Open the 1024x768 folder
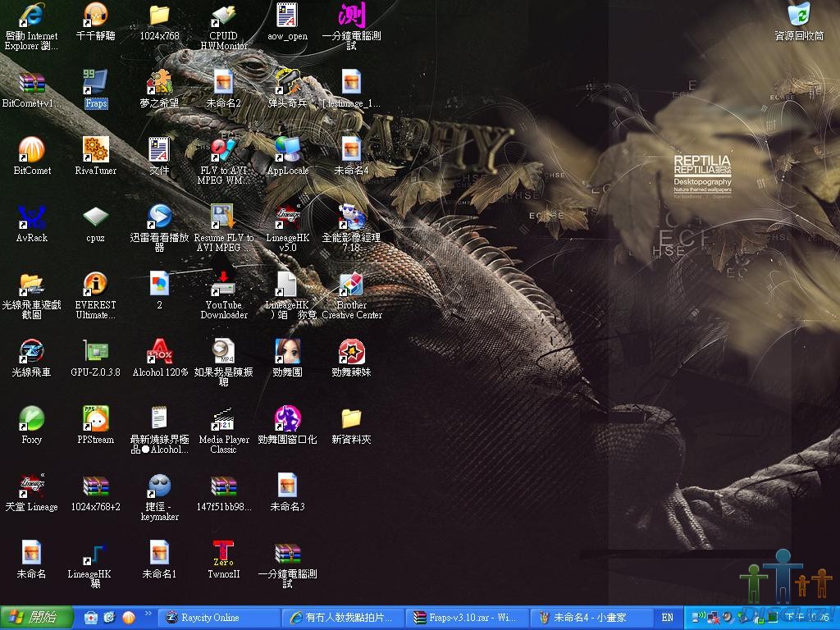Screen dimensions: 840x630 click(159, 15)
